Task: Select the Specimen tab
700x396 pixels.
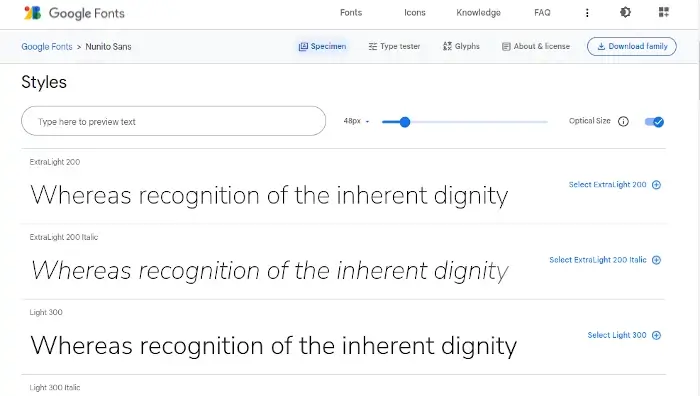Action: click(322, 46)
